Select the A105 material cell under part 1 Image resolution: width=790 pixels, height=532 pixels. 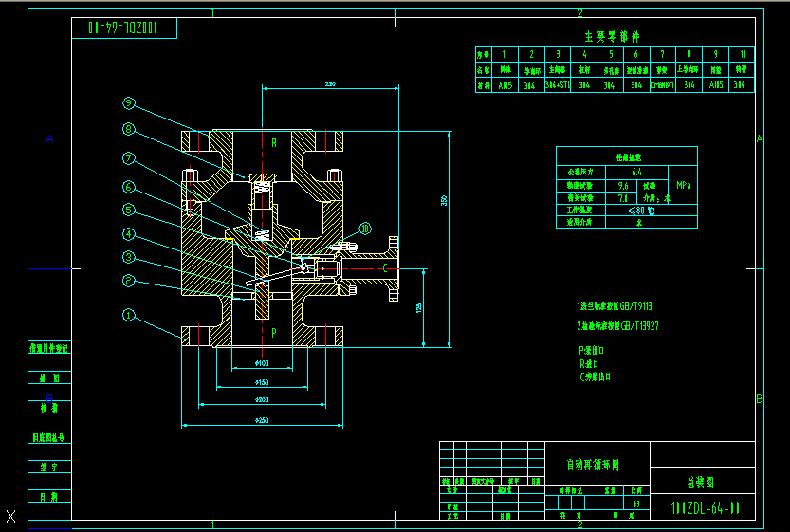(x=505, y=85)
